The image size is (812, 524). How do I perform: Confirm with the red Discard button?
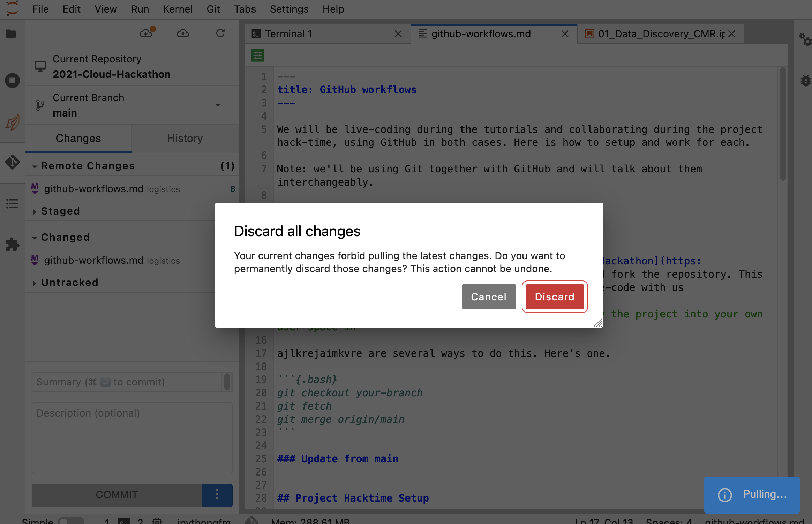pyautogui.click(x=554, y=297)
